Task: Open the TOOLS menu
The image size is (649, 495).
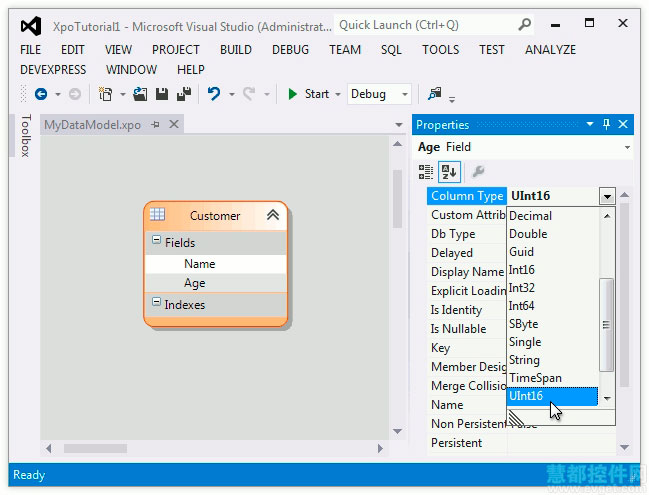Action: pyautogui.click(x=441, y=50)
